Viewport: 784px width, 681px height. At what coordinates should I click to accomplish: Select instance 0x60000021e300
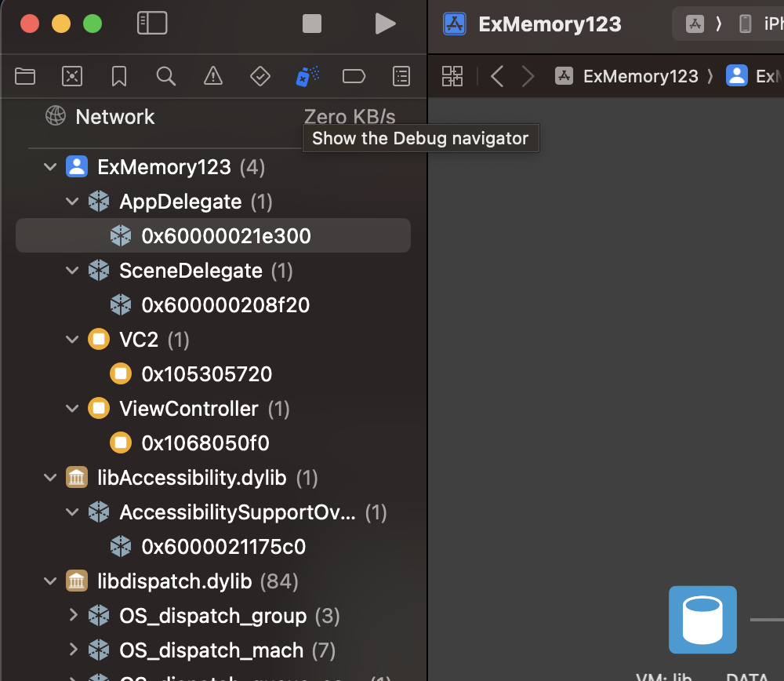click(x=213, y=235)
